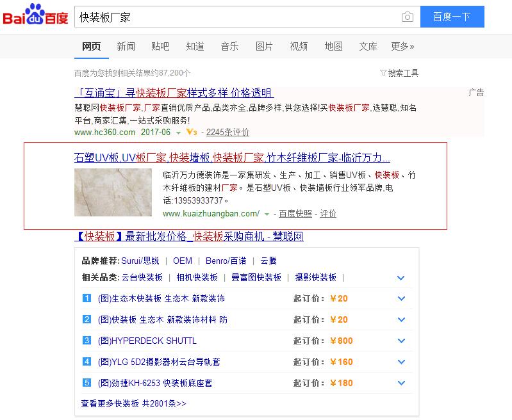Open the 百度快照 link
The width and height of the screenshot is (512, 420).
pyautogui.click(x=295, y=214)
